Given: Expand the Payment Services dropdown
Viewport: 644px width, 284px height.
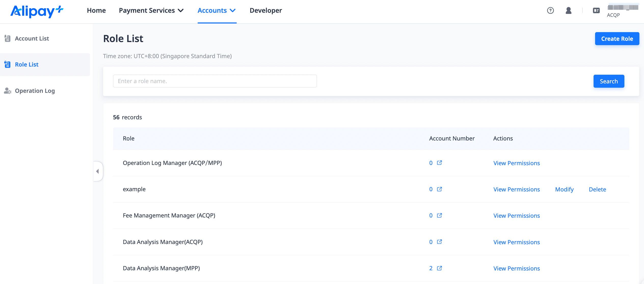Looking at the screenshot, I should (151, 10).
